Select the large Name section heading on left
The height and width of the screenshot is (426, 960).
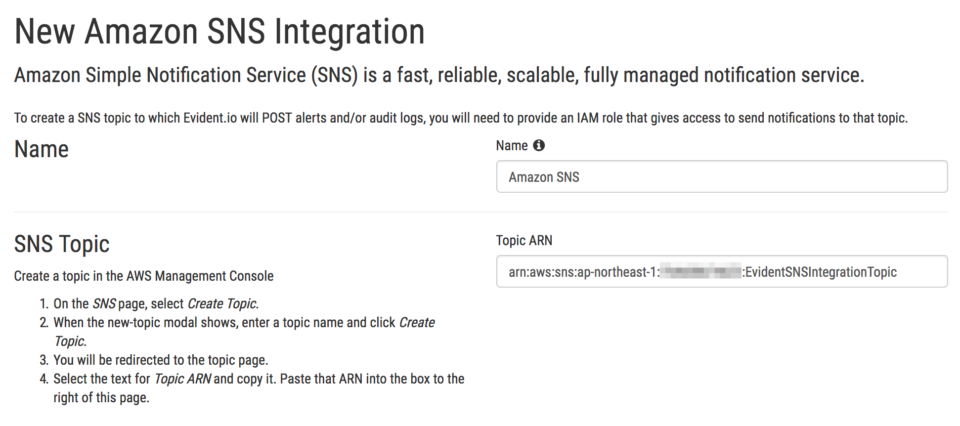pos(41,150)
